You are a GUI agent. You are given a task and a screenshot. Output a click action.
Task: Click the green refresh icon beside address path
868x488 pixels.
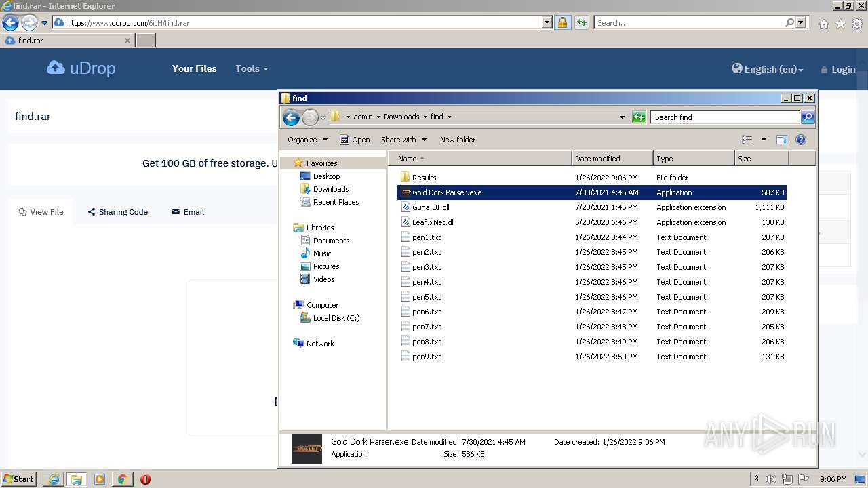638,117
